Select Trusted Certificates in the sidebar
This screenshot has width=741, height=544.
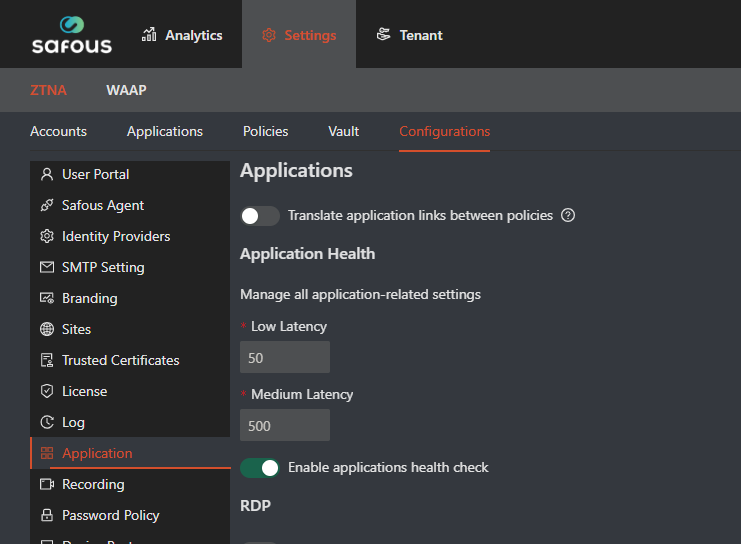(120, 360)
